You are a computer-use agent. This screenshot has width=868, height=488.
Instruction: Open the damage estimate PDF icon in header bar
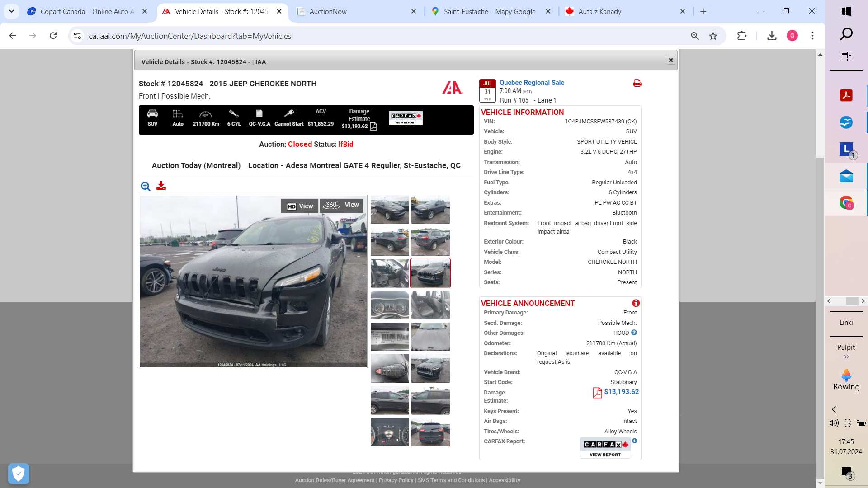click(373, 127)
